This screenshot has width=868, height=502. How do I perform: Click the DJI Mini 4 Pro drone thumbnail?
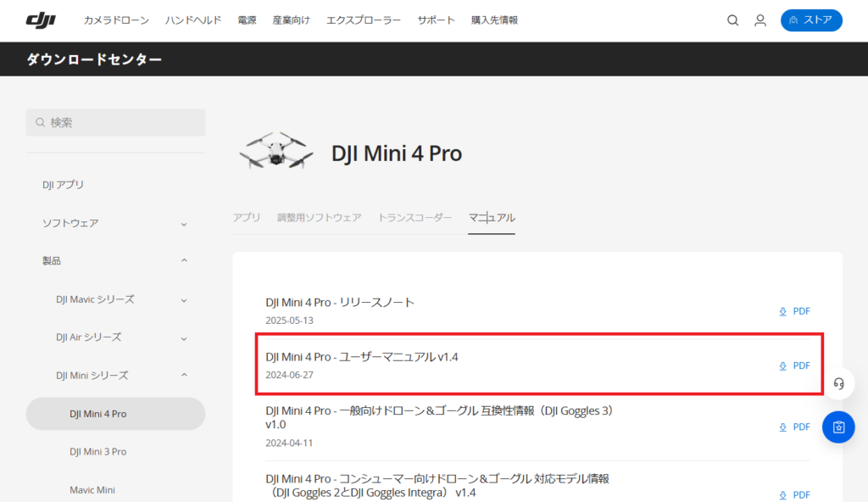pos(276,150)
